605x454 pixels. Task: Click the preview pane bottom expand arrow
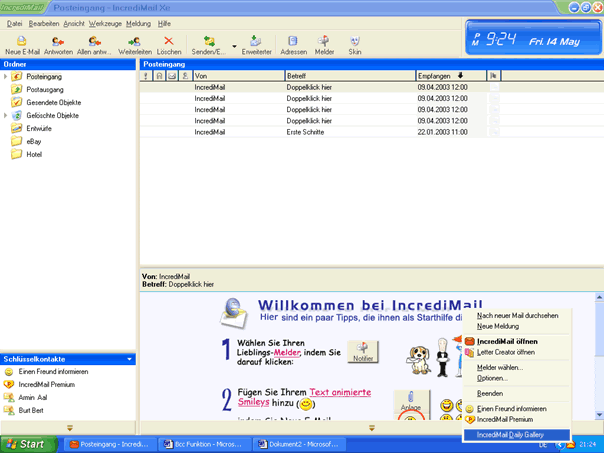click(372, 428)
